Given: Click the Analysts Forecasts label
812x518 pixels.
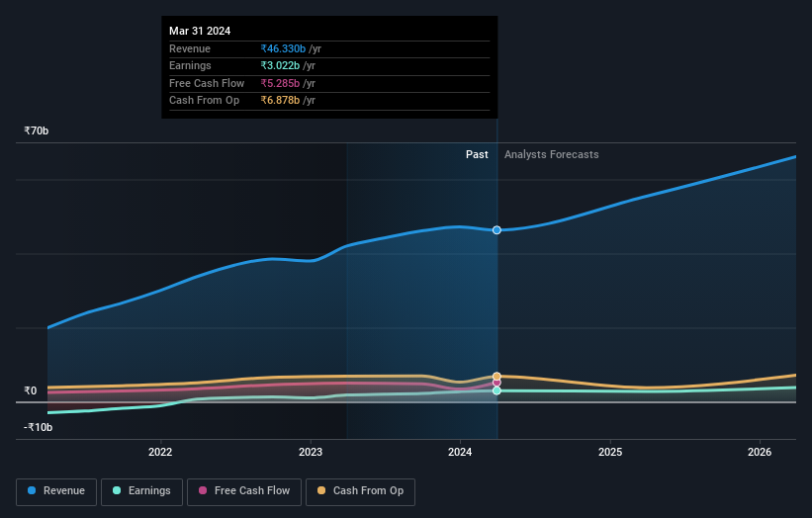Looking at the screenshot, I should [x=552, y=155].
